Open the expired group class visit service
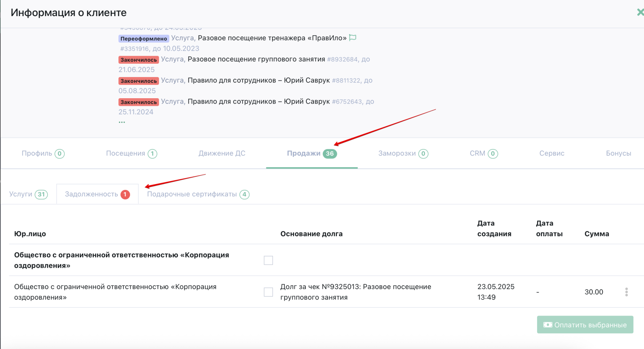 pyautogui.click(x=256, y=59)
